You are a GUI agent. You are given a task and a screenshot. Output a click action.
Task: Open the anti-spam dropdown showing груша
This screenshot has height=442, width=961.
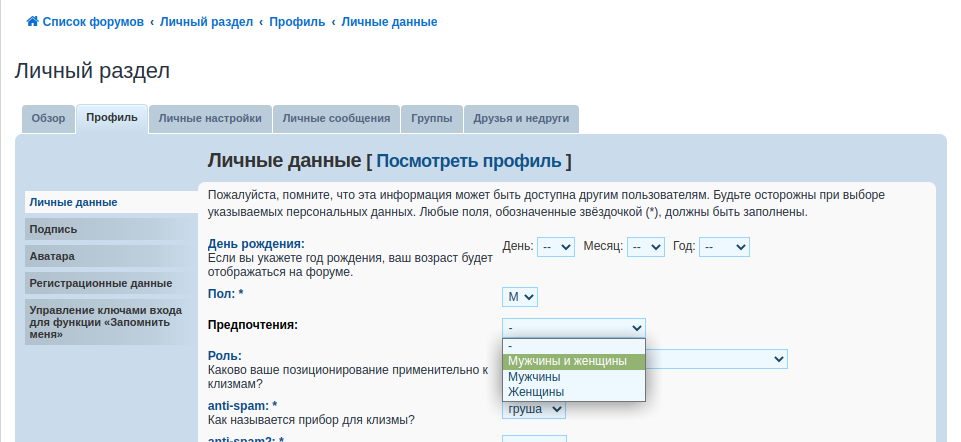(x=534, y=409)
